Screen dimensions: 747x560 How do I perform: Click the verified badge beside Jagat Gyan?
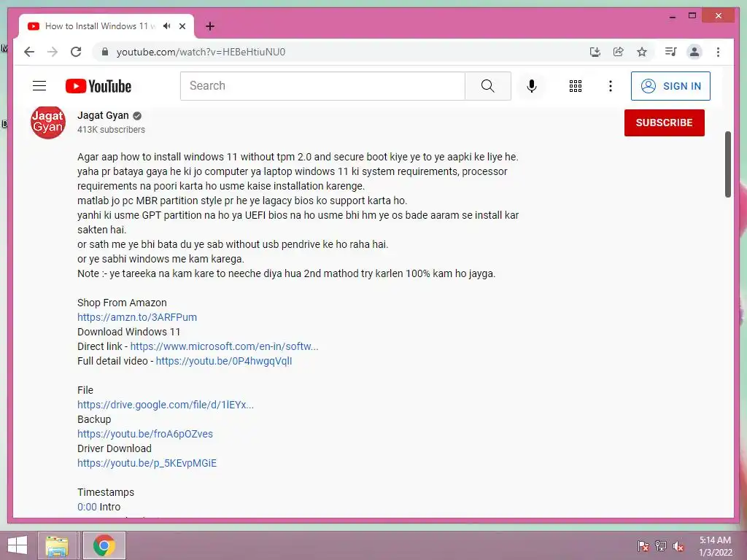click(x=137, y=116)
